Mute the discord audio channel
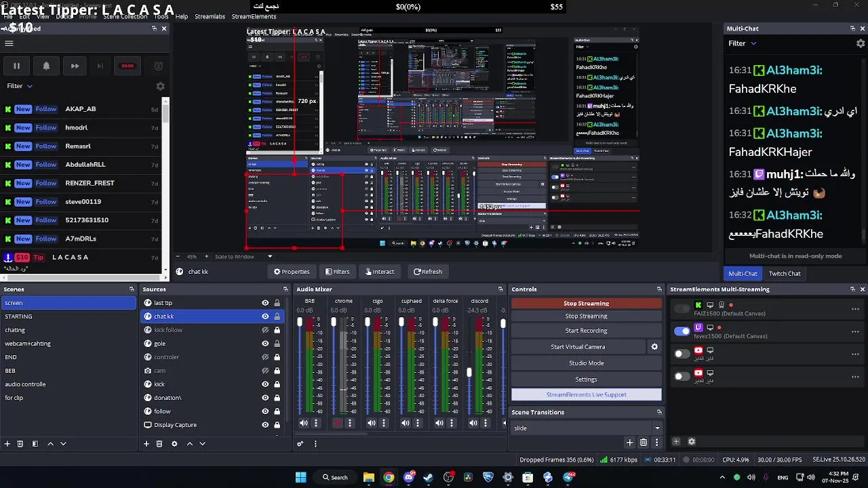The width and height of the screenshot is (868, 488). pos(473,423)
